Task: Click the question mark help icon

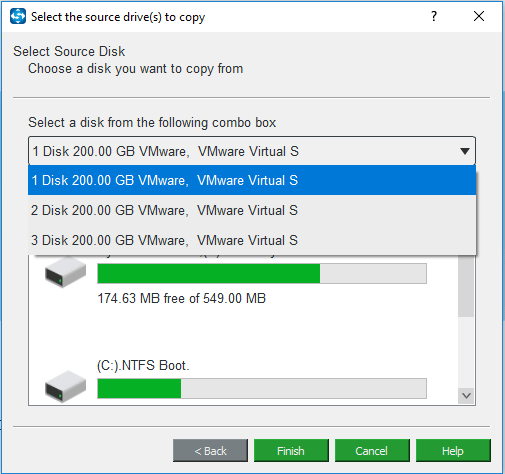Action: (x=434, y=16)
